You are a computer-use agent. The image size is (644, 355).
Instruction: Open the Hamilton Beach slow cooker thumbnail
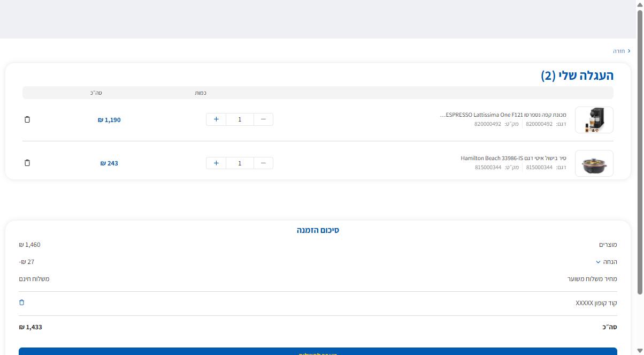pos(594,163)
